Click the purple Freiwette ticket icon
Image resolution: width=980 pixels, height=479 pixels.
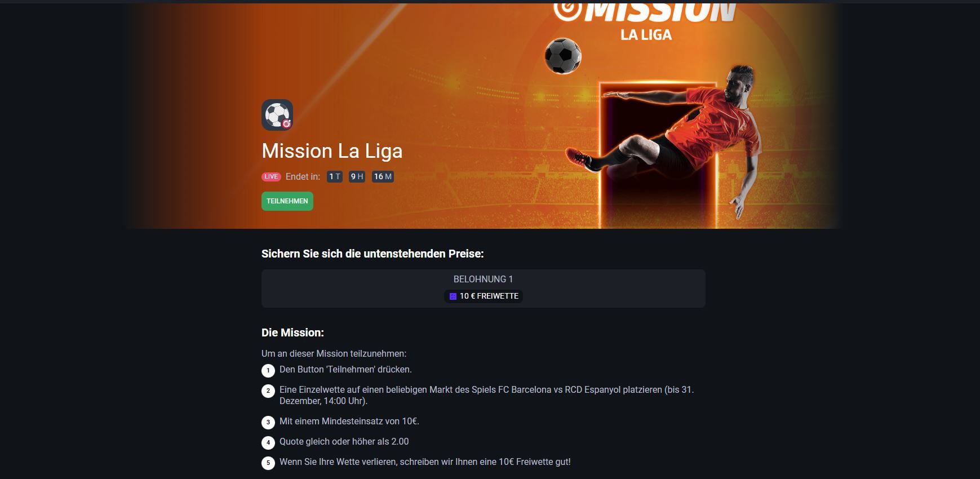pos(453,296)
